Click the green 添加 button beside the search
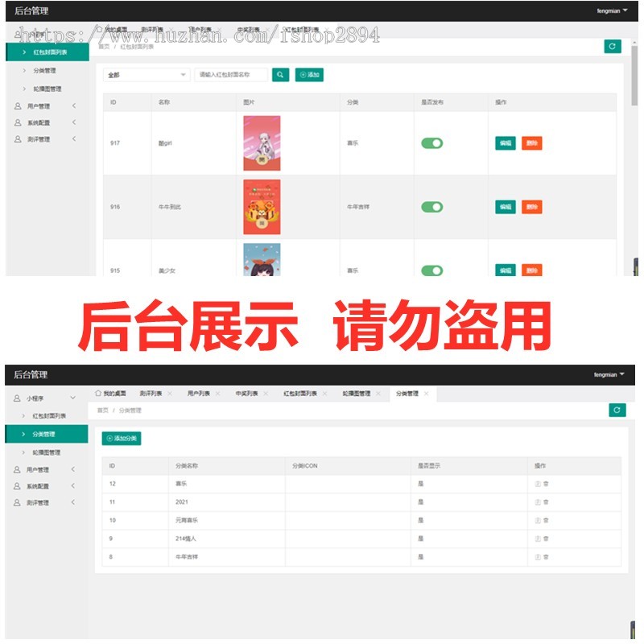The height and width of the screenshot is (644, 644). coord(309,75)
